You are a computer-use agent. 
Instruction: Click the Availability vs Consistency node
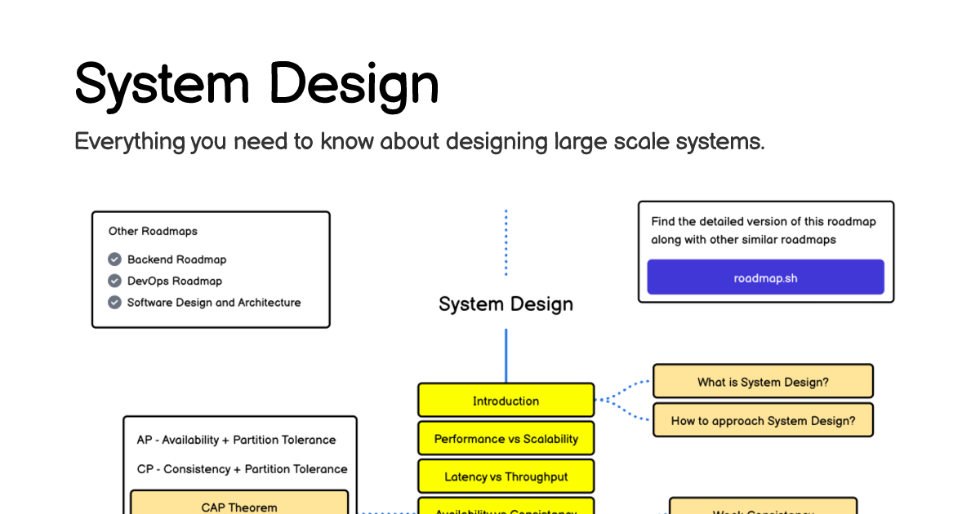[x=506, y=510]
